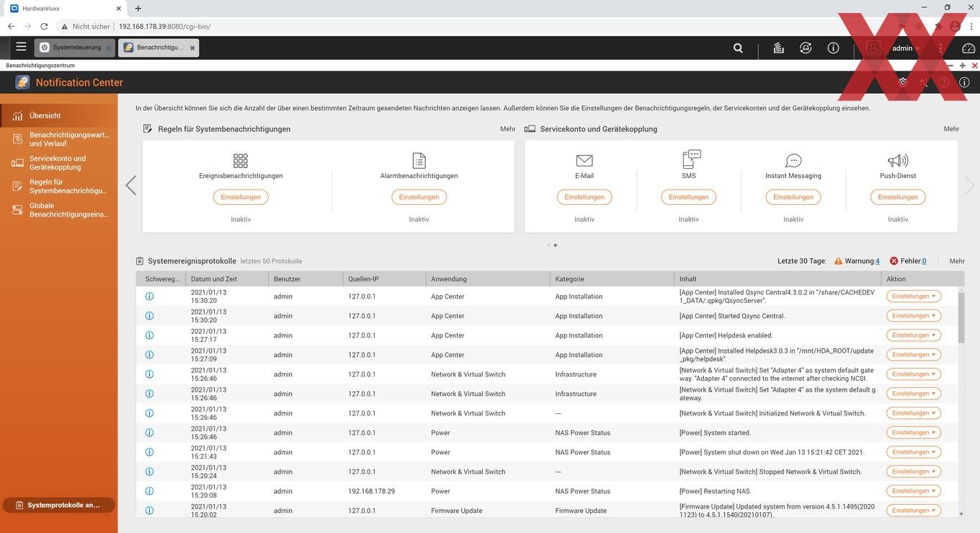
Task: Open Einstellungen dropdown for Helpdesk enabled row
Action: [914, 335]
